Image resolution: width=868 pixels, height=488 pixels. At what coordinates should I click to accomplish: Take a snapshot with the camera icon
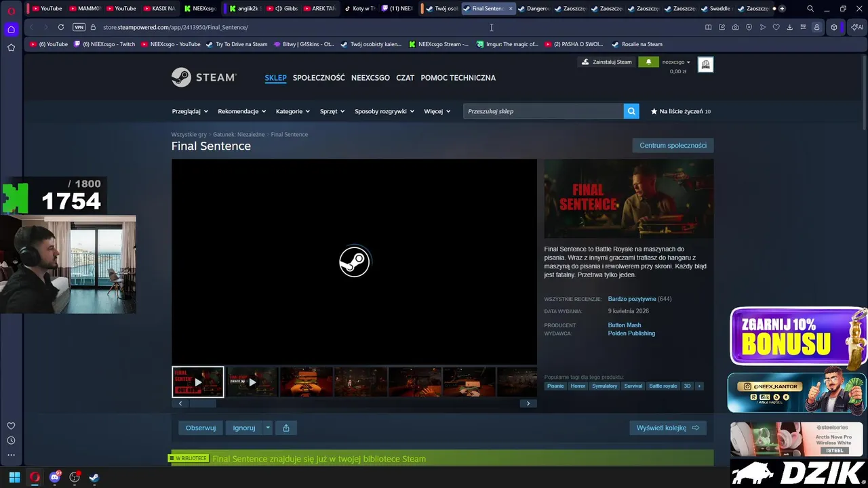735,27
